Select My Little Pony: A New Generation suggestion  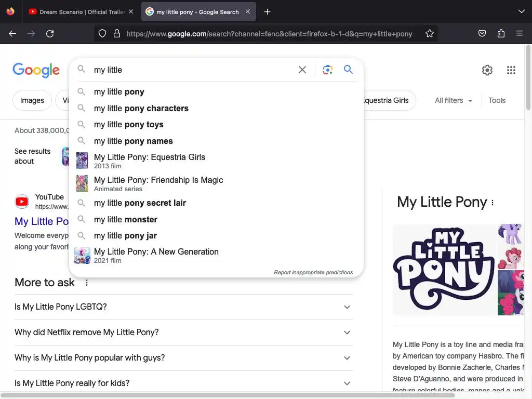(217, 256)
